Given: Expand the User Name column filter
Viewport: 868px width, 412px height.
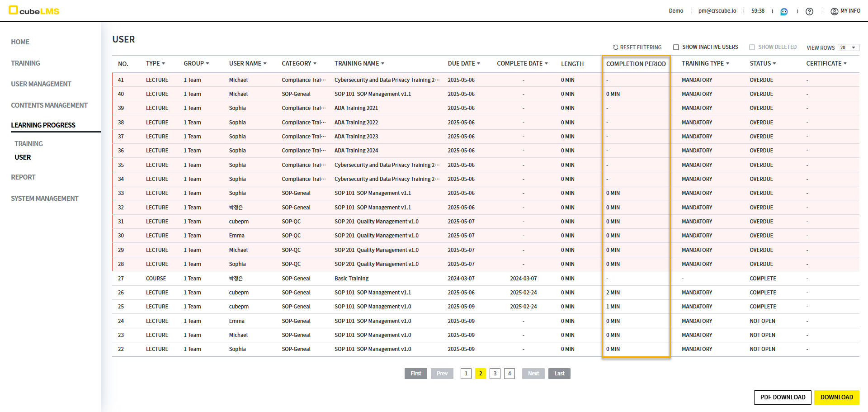Looking at the screenshot, I should 265,64.
